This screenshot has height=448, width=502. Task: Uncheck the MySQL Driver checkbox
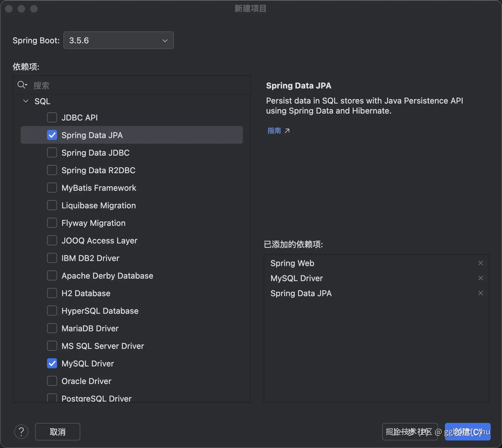[x=52, y=364]
